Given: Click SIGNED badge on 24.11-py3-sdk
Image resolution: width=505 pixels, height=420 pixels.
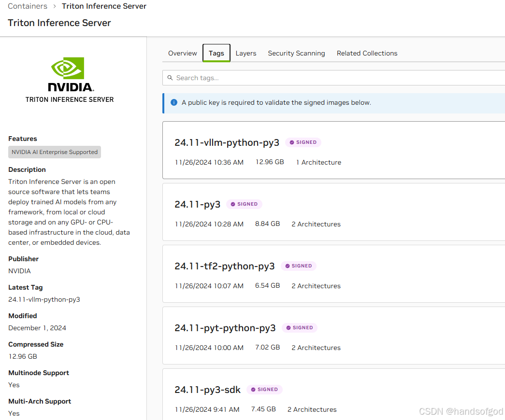Looking at the screenshot, I should (264, 390).
